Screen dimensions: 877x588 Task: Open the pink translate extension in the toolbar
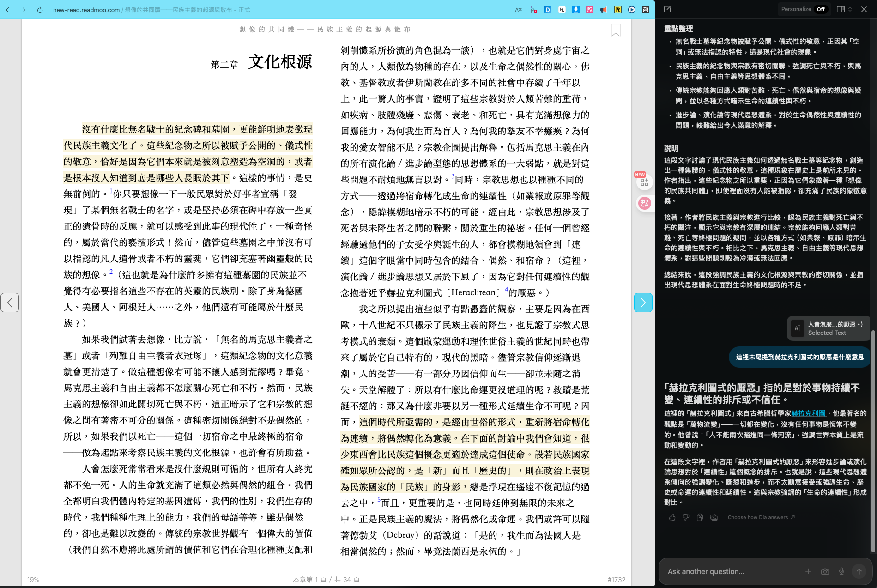(590, 10)
